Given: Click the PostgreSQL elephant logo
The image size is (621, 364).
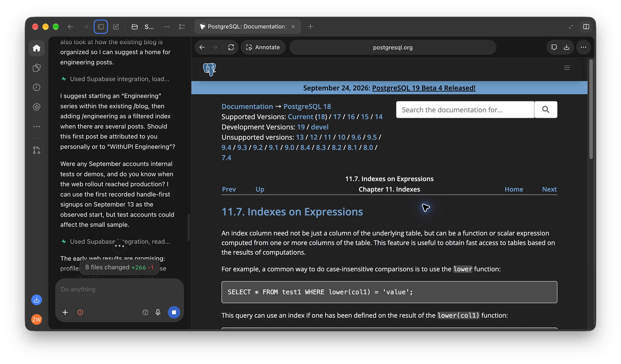Looking at the screenshot, I should pos(210,69).
